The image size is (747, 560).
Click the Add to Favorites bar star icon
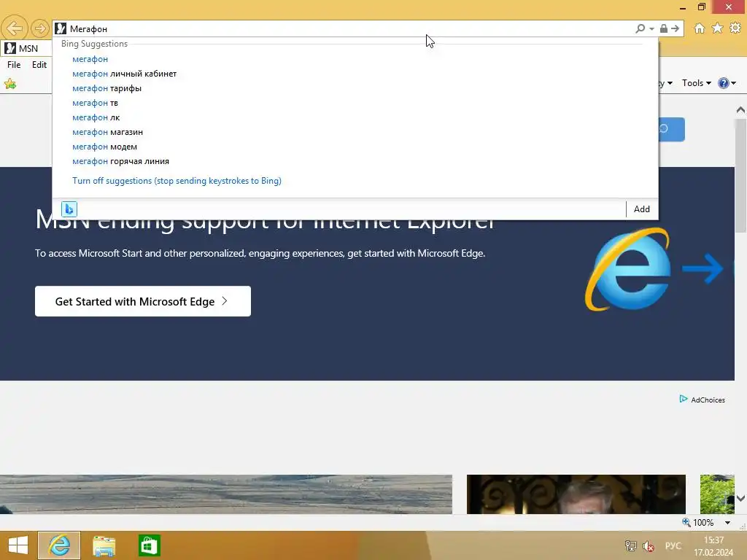[x=10, y=85]
